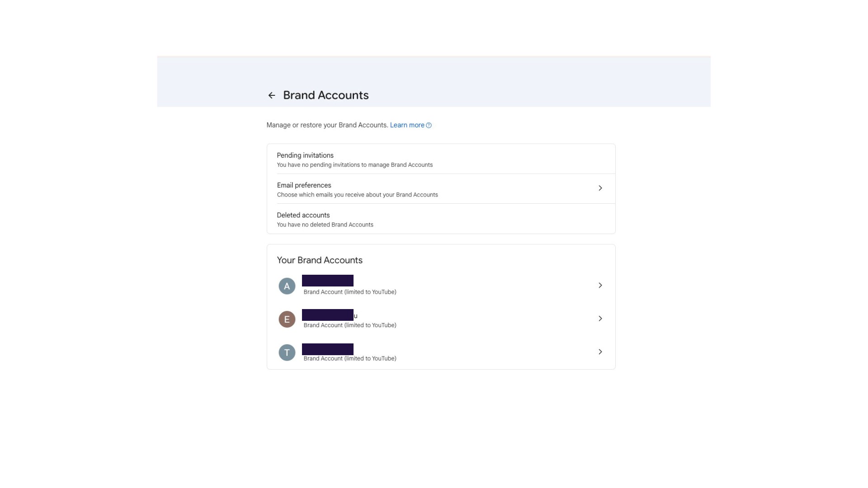Click the back arrow beside Brand Accounts
This screenshot has height=488, width=868.
click(271, 95)
